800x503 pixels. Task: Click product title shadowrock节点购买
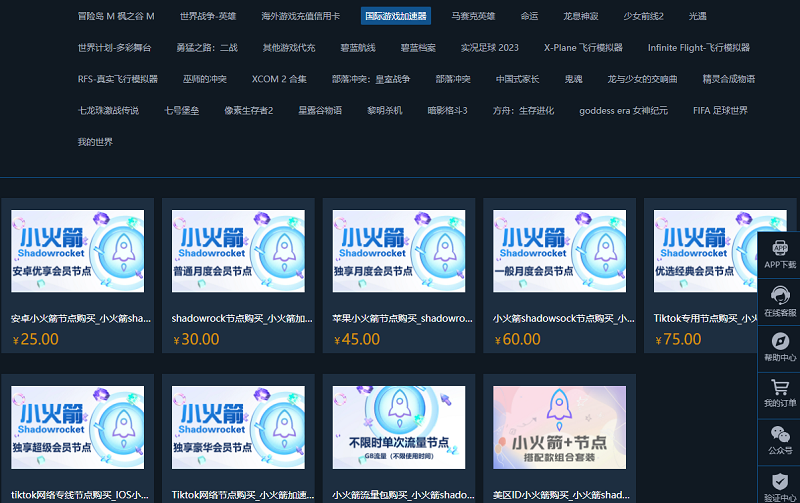point(242,318)
